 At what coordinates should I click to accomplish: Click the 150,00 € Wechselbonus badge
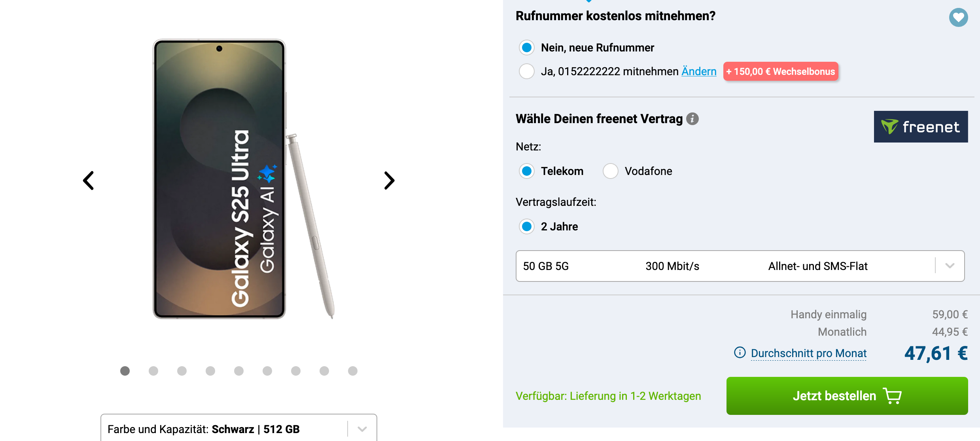(x=781, y=71)
